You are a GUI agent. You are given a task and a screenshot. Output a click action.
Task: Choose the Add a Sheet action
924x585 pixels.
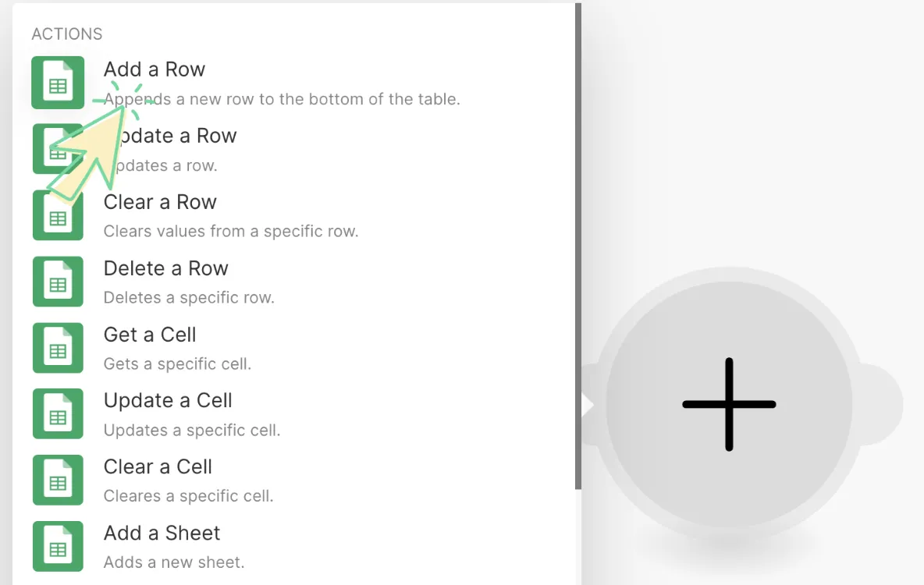point(162,534)
